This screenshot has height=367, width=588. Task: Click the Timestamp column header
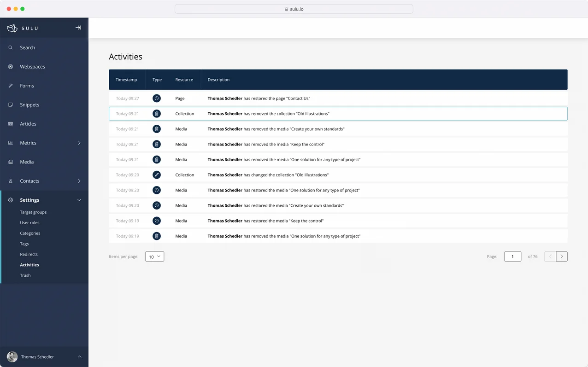126,80
